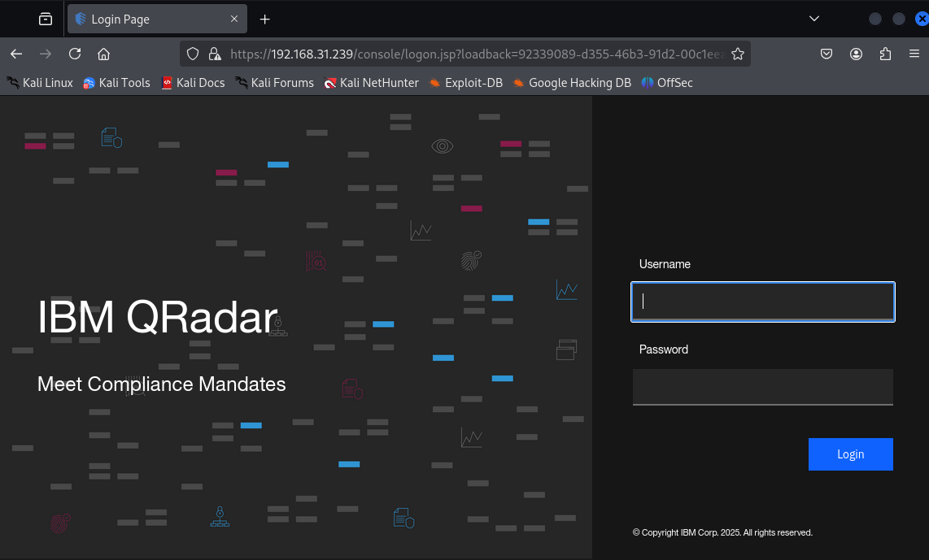The image size is (929, 560).
Task: Open the Google Hacking DB bookmark
Action: click(573, 83)
